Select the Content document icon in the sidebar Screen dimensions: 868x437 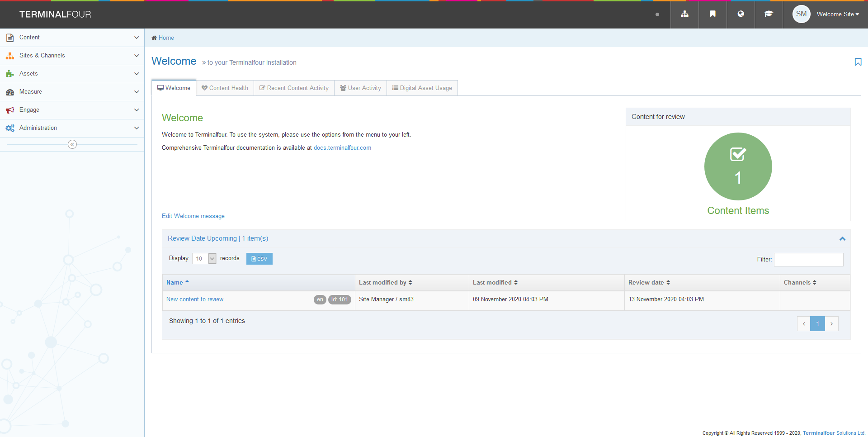click(x=10, y=37)
